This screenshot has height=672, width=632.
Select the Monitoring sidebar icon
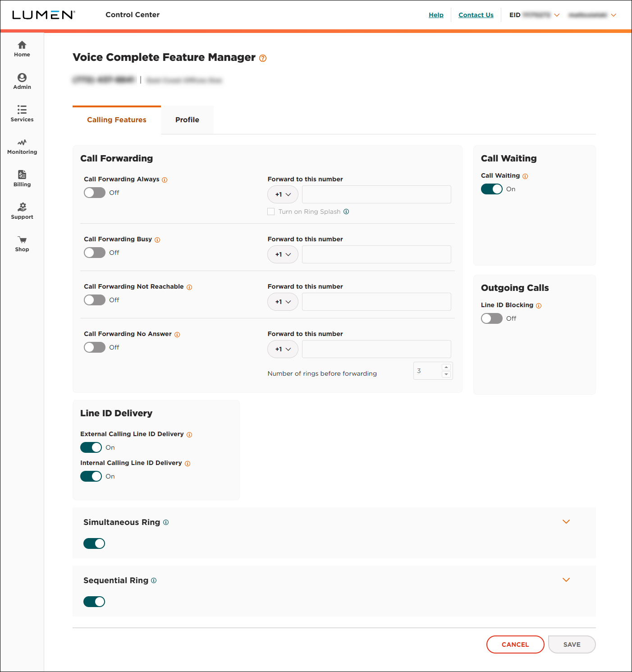tap(22, 146)
